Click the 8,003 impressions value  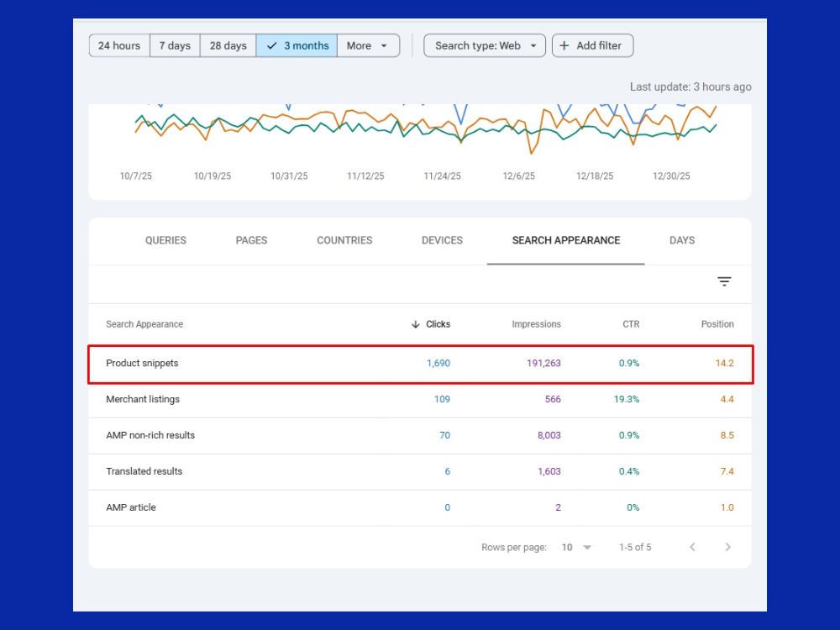point(549,435)
